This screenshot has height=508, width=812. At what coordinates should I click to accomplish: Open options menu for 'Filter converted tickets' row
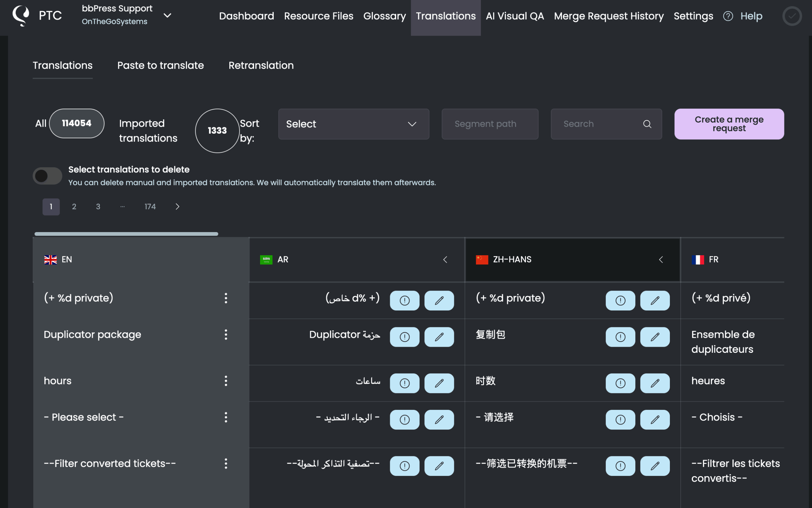(x=226, y=464)
